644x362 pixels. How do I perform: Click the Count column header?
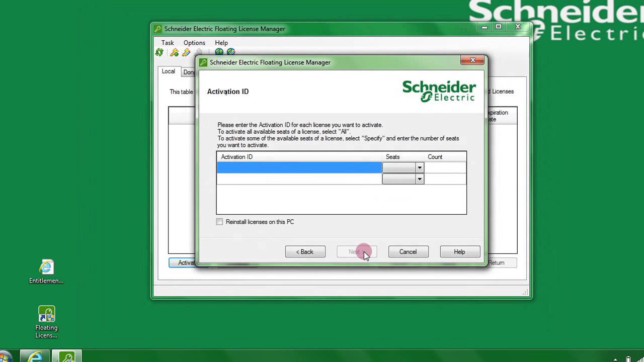pyautogui.click(x=445, y=157)
